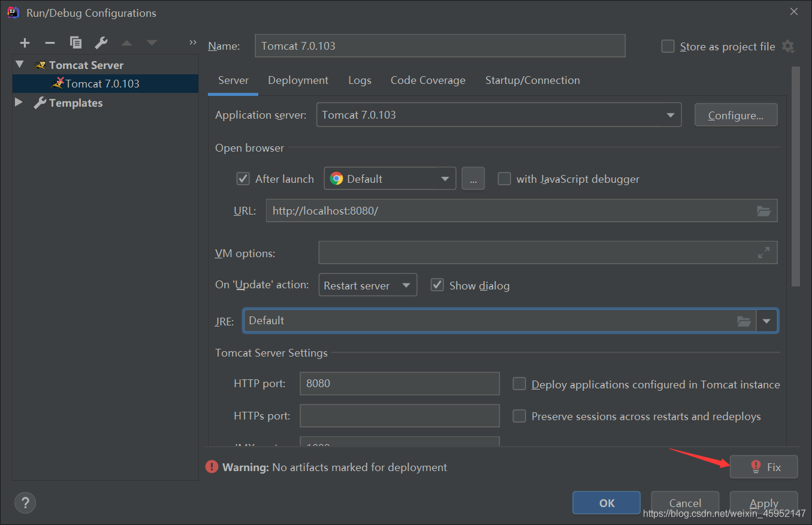This screenshot has height=525, width=812.
Task: Switch to Server tab
Action: pos(233,80)
